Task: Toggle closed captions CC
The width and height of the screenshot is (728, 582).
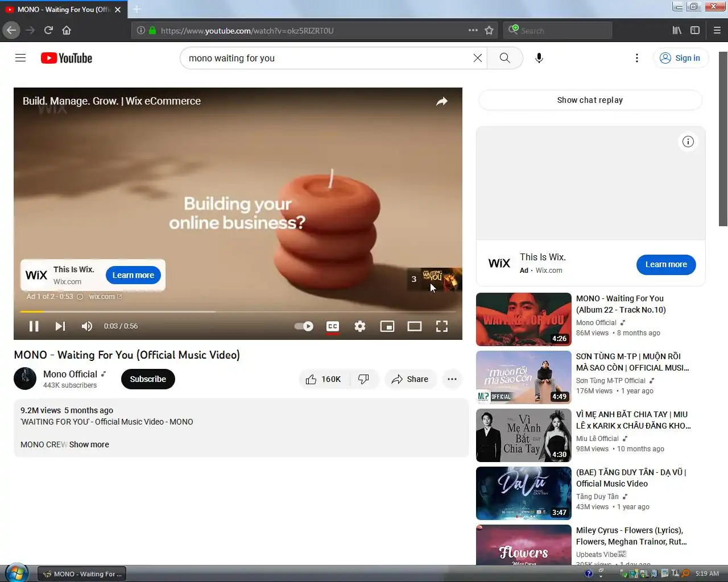Action: [x=333, y=326]
